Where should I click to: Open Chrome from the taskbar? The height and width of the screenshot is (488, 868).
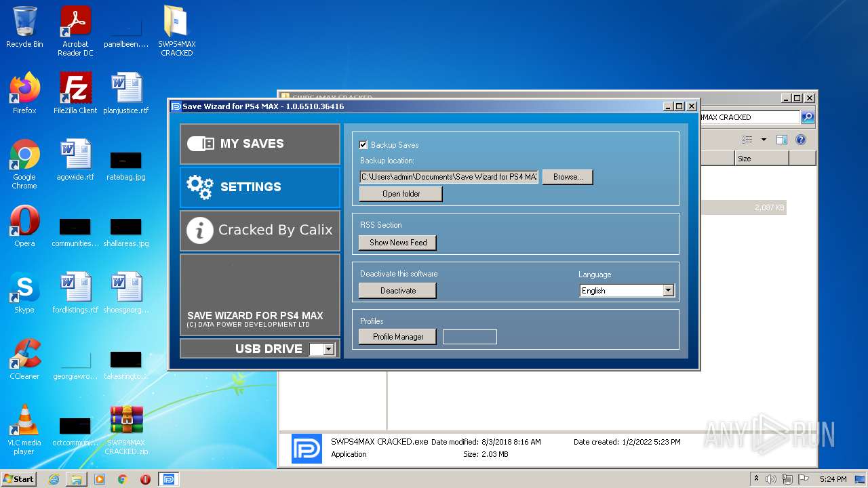[123, 479]
